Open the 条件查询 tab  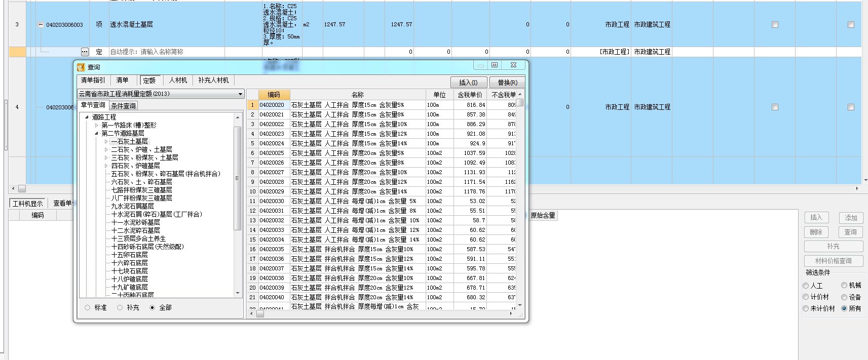click(x=124, y=106)
